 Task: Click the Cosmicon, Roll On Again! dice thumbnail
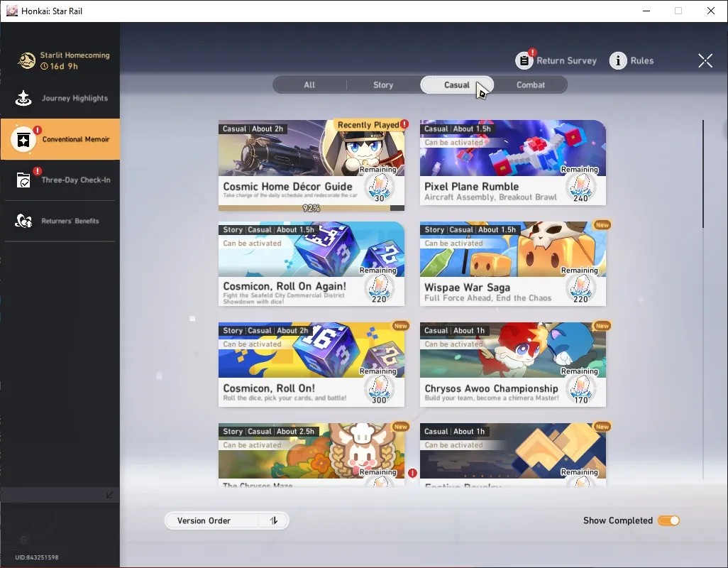coord(311,249)
